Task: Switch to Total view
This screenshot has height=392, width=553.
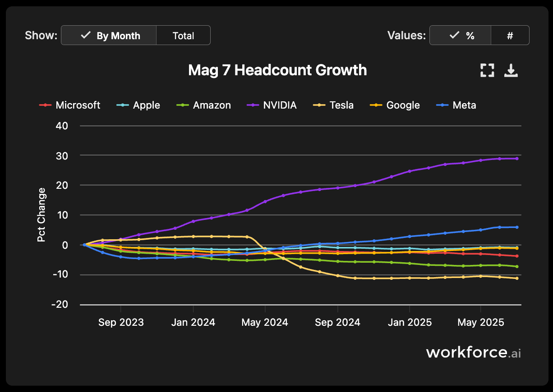Action: click(x=183, y=36)
